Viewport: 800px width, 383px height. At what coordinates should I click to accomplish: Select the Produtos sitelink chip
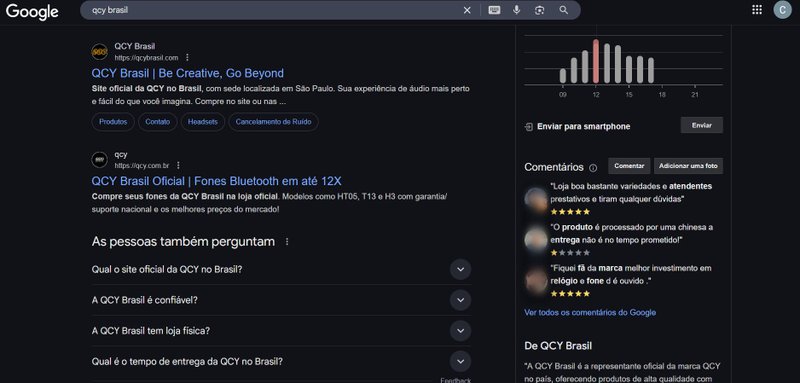[x=113, y=122]
